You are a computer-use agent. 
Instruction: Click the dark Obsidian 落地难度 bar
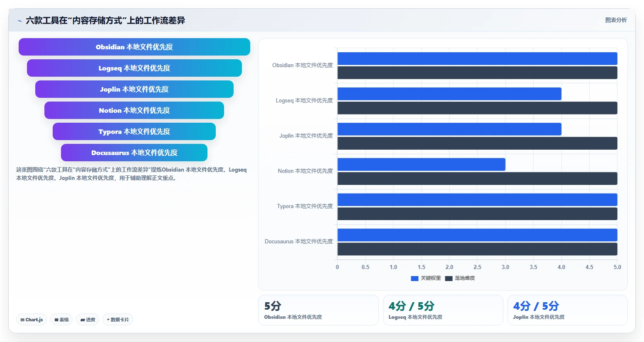pyautogui.click(x=477, y=73)
